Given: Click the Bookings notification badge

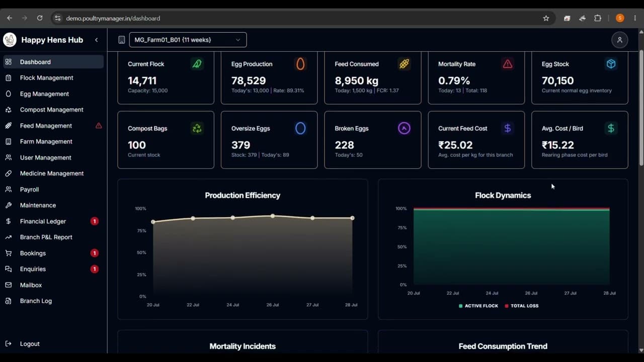Looking at the screenshot, I should click(x=94, y=253).
